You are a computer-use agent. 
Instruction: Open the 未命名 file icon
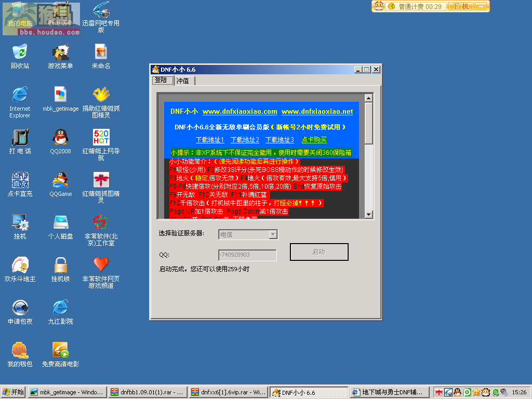click(101, 56)
